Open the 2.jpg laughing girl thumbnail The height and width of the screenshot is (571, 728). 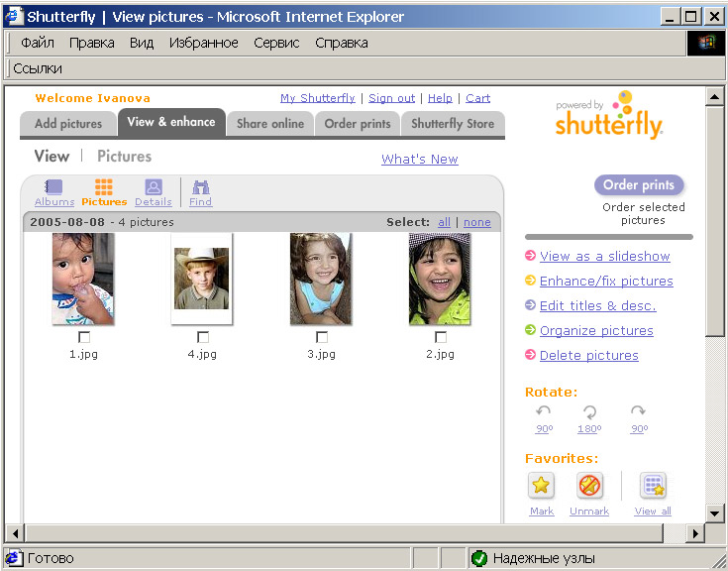[440, 279]
